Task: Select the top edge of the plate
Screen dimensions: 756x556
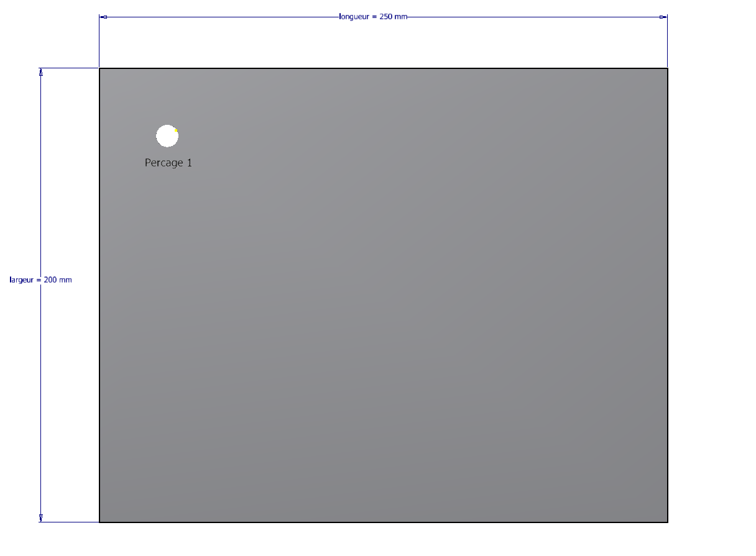Action: click(383, 68)
